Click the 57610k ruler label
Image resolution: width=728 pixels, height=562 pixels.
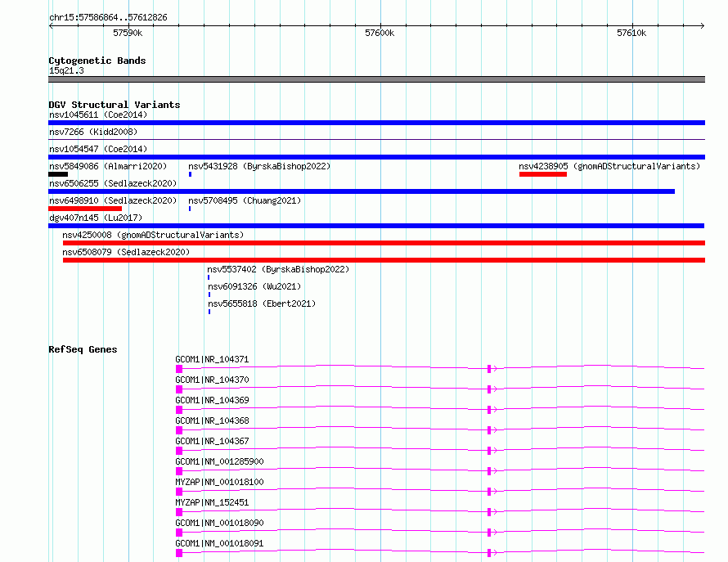coord(631,33)
